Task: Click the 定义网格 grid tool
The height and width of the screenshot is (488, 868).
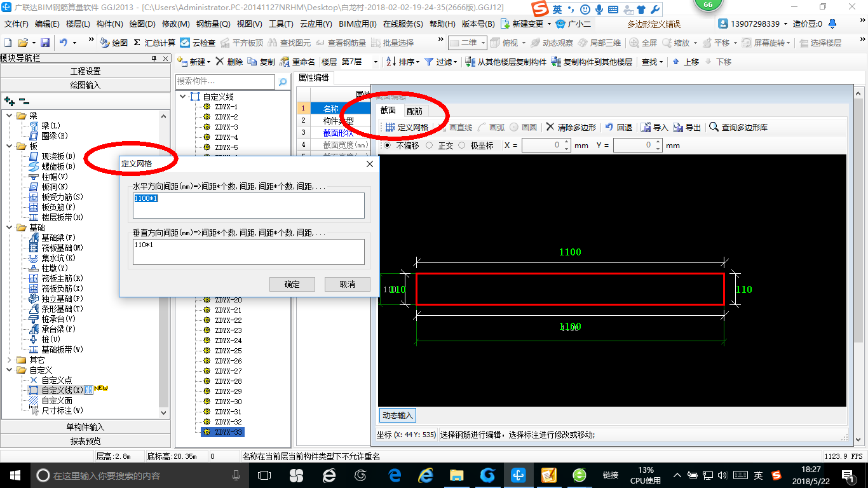Action: 407,127
